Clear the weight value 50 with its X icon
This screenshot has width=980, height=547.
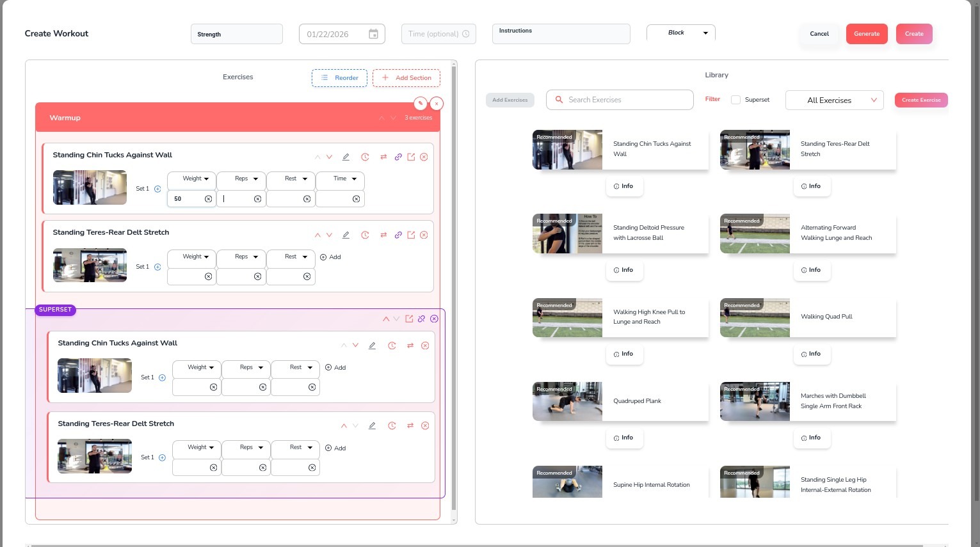pyautogui.click(x=208, y=199)
